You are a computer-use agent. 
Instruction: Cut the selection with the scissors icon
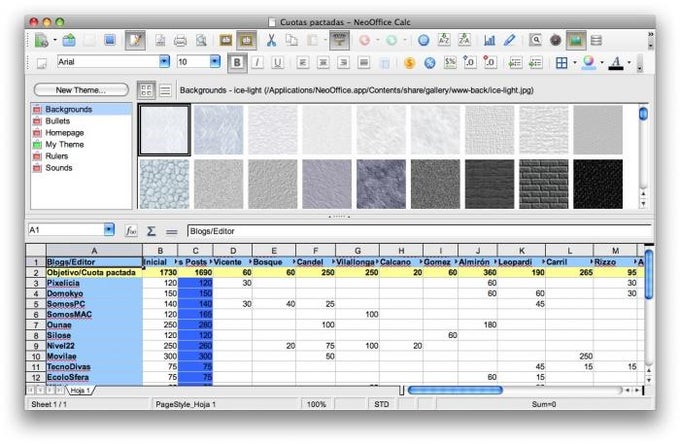point(271,40)
